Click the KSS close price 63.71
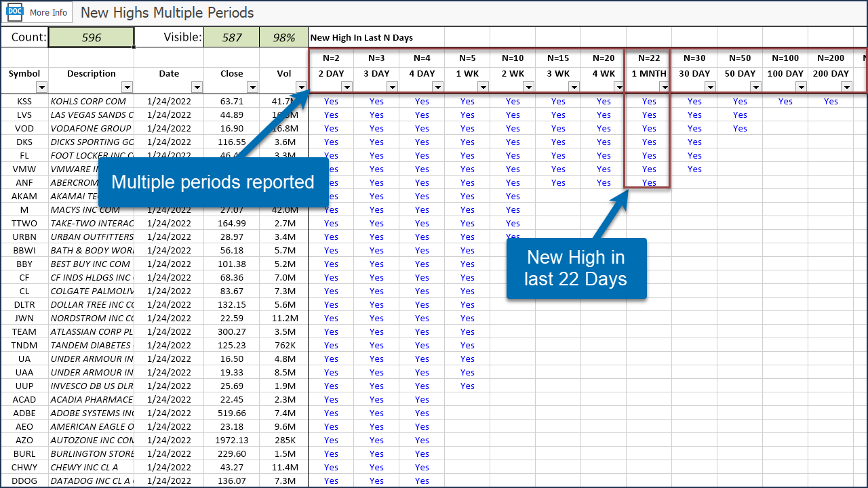868x488 pixels. [232, 102]
